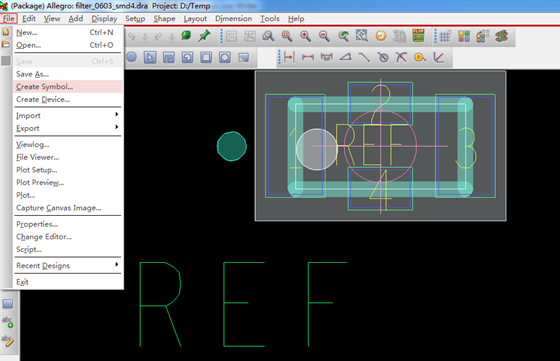Screen dimensions: 560x361
Task: Click the shape void polygon icon
Action: (169, 57)
